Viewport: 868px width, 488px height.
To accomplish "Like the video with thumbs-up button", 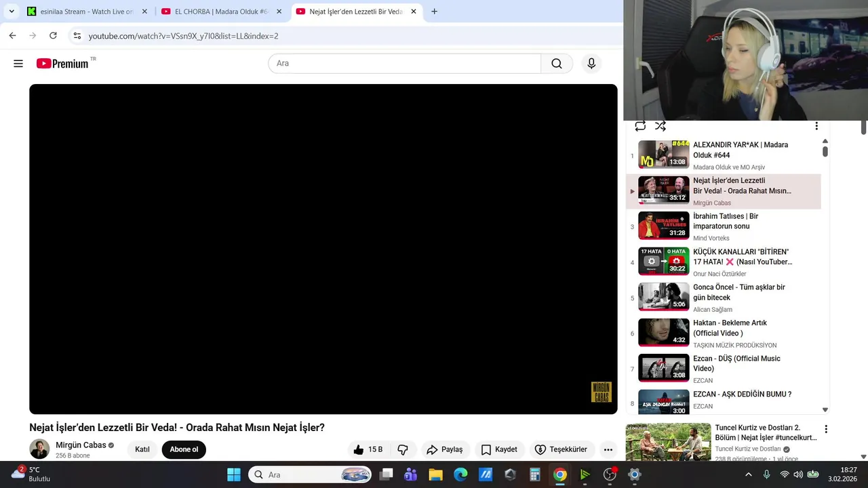I will (367, 449).
